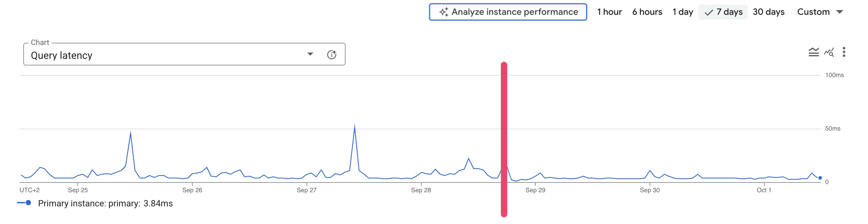Click the latency spike after Sep 25
Screen dimensions: 868x224
(130, 133)
